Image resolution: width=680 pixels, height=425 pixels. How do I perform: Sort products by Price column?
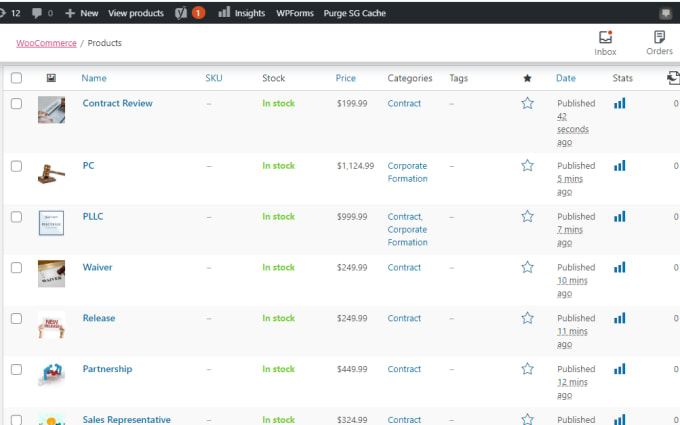click(x=346, y=78)
